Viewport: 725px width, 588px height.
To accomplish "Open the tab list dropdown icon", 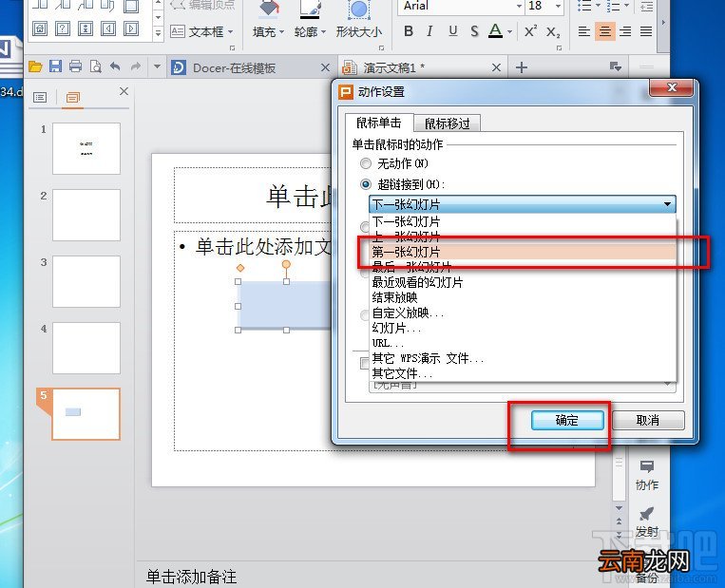I will click(x=615, y=67).
